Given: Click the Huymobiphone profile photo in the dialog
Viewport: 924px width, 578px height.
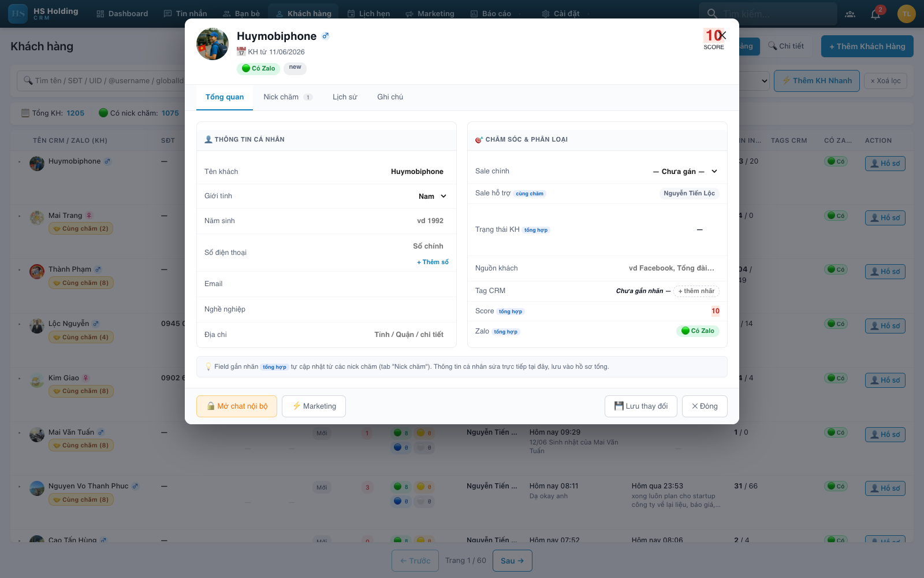Looking at the screenshot, I should pos(213,44).
